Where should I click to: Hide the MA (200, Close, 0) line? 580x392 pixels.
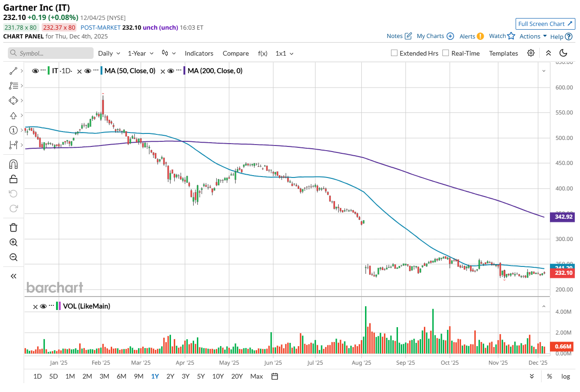(x=170, y=71)
